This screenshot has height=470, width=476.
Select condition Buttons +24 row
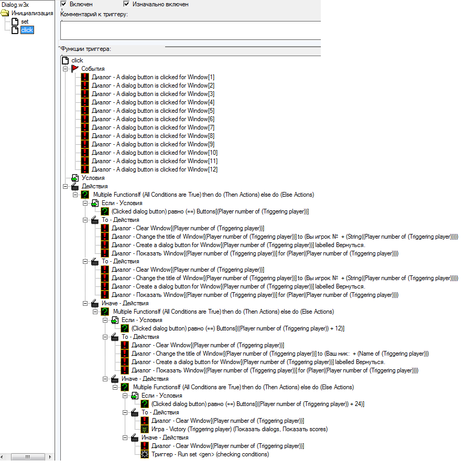258,404
